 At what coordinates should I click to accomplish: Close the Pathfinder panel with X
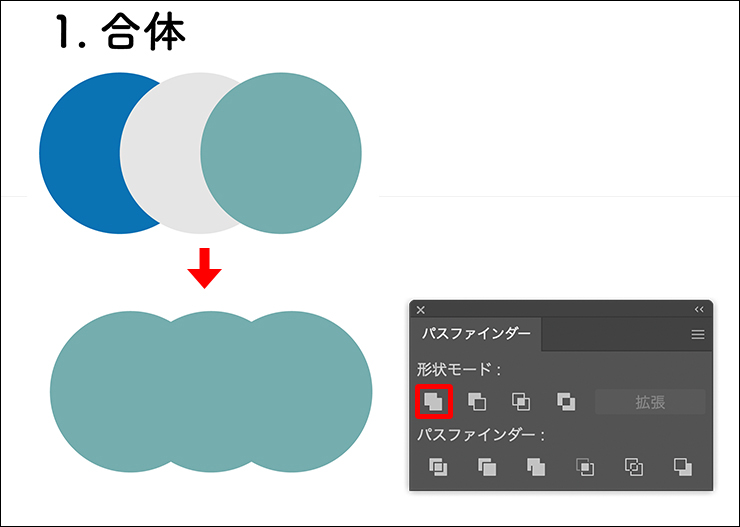421,310
